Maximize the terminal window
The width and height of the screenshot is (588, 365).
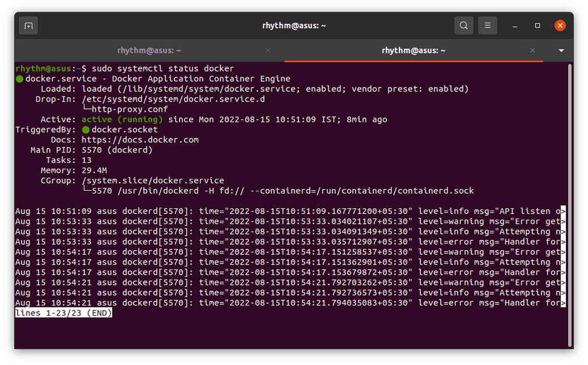(x=537, y=26)
